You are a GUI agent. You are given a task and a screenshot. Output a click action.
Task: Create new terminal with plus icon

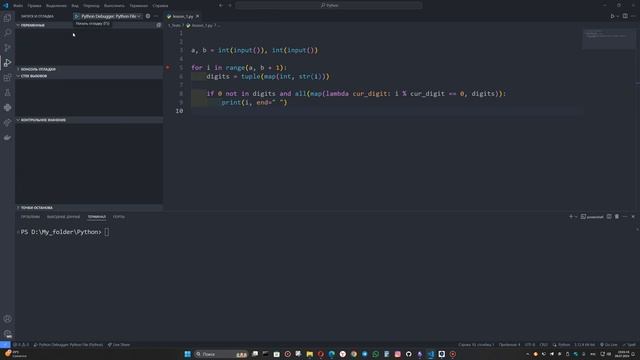coord(571,217)
